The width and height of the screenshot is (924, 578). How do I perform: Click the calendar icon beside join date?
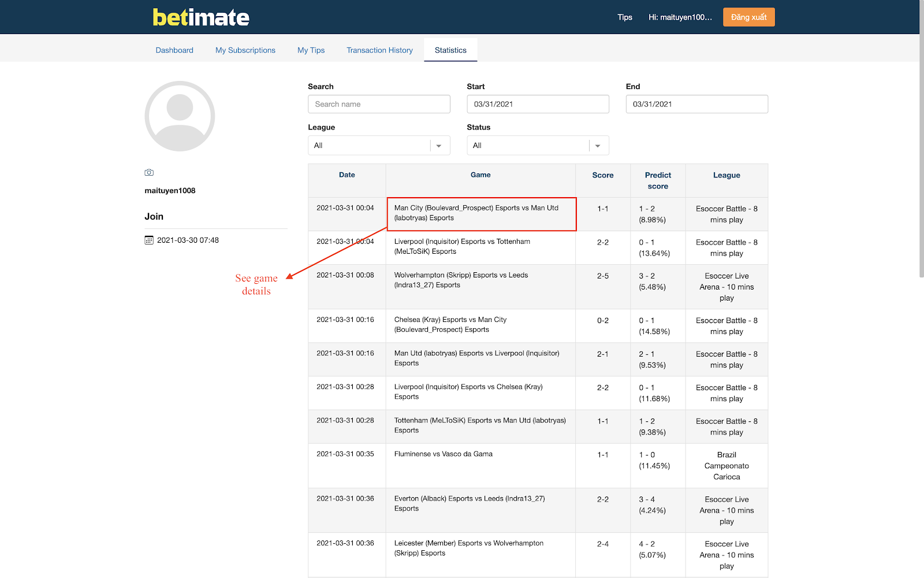pyautogui.click(x=149, y=240)
